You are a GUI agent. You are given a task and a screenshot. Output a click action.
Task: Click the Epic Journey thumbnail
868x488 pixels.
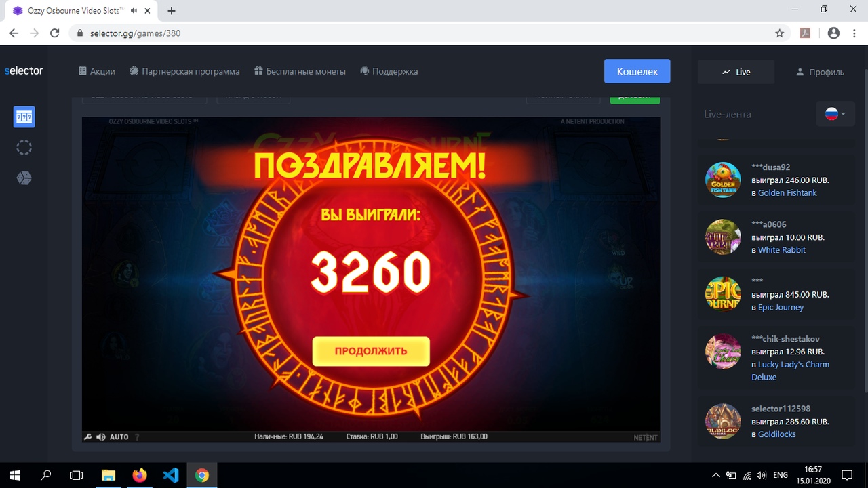pos(723,293)
